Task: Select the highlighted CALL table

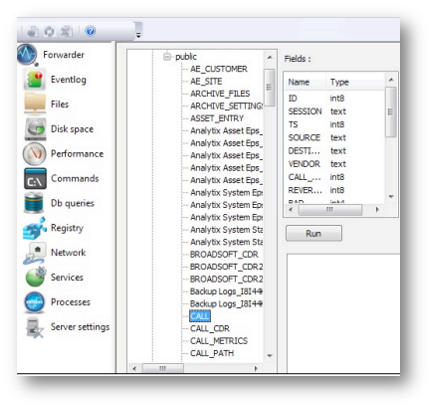Action: click(200, 316)
